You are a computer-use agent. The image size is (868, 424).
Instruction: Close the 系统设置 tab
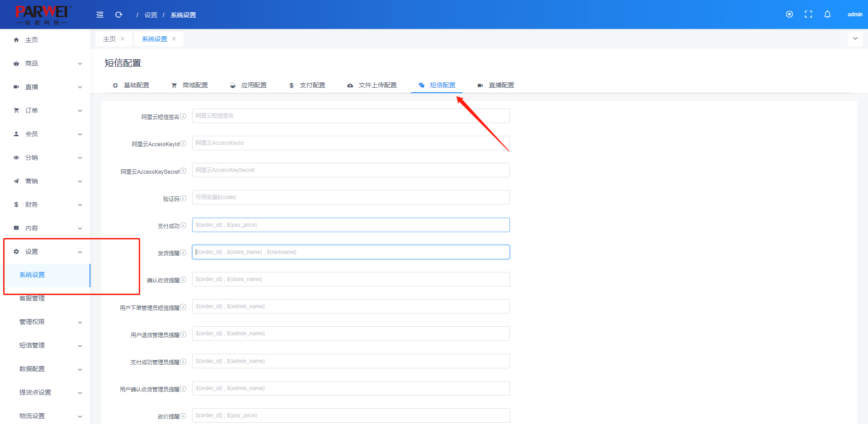point(174,39)
